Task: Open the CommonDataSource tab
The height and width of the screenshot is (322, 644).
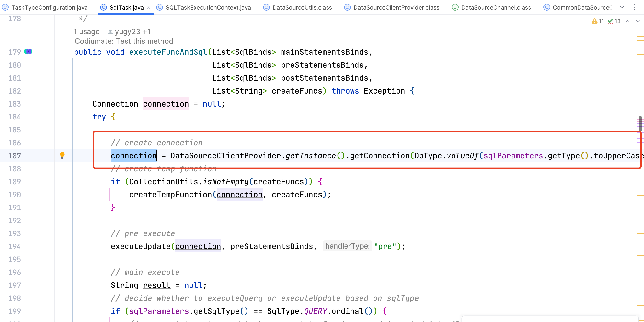Action: tap(577, 7)
